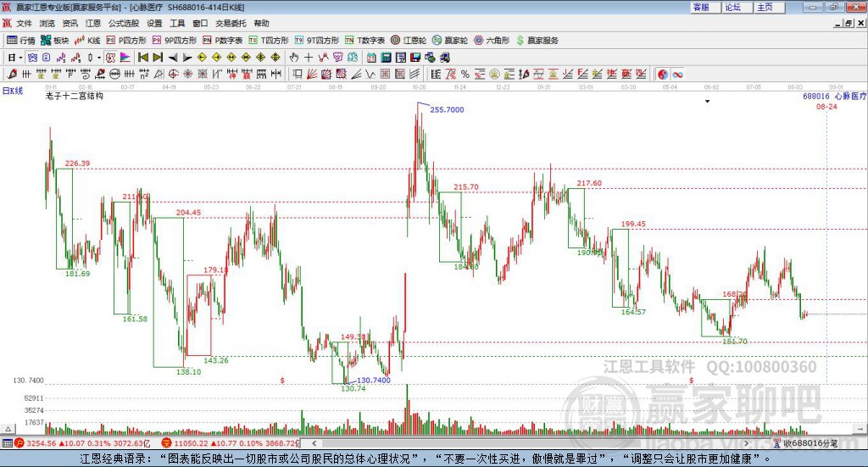
Task: Open the 六角形 hexagon tool
Action: pyautogui.click(x=492, y=41)
